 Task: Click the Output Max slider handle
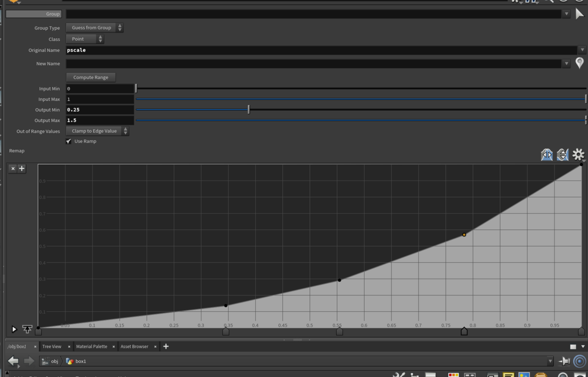click(x=586, y=120)
